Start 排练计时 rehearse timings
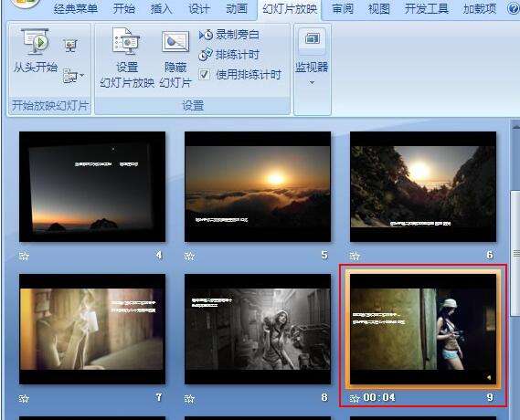The image size is (520, 420). coord(228,55)
